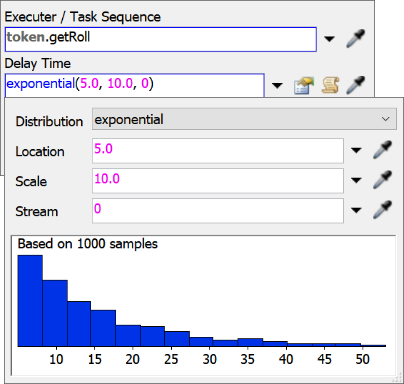Open the Scale value dropdown arrow
Viewport: 404px width, 384px height.
(x=356, y=180)
